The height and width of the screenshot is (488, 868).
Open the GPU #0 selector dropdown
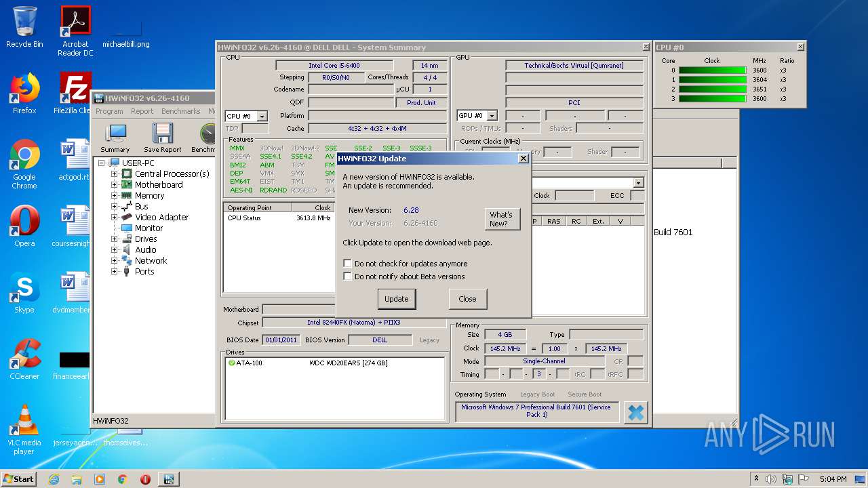point(492,116)
